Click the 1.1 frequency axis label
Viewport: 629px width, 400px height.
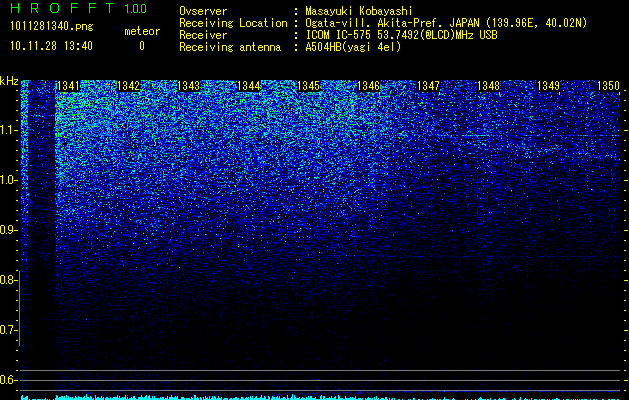tap(9, 130)
